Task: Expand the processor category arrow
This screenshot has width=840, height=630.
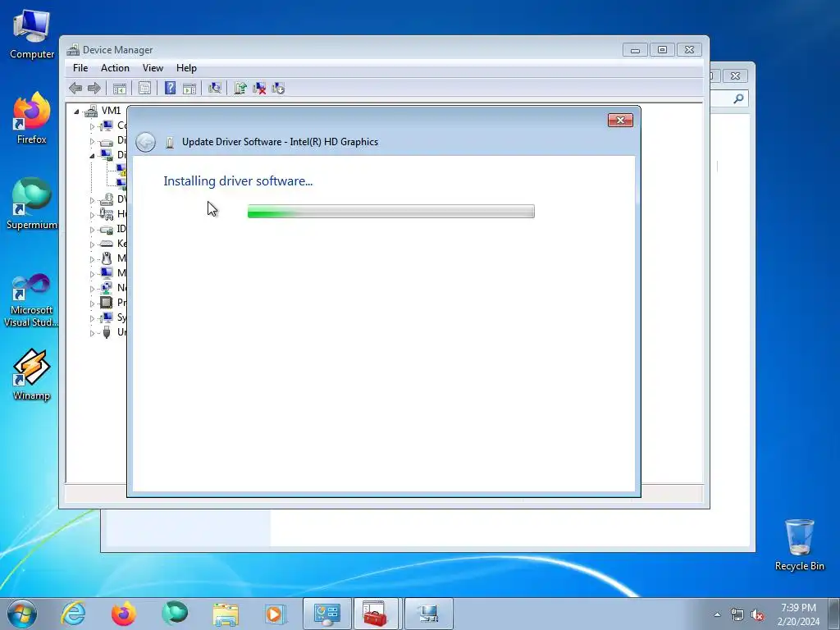Action: coord(92,304)
